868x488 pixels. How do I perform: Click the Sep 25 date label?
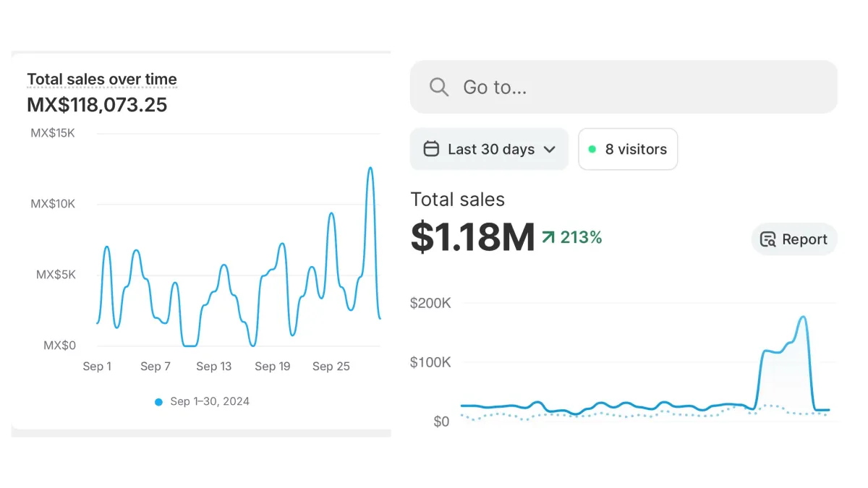[331, 367]
